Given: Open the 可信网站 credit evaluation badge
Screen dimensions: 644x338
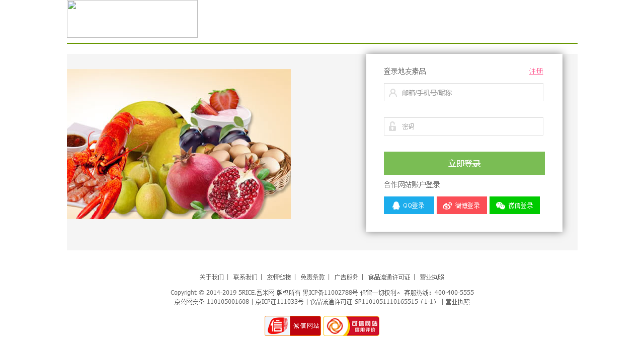Looking at the screenshot, I should click(x=351, y=326).
